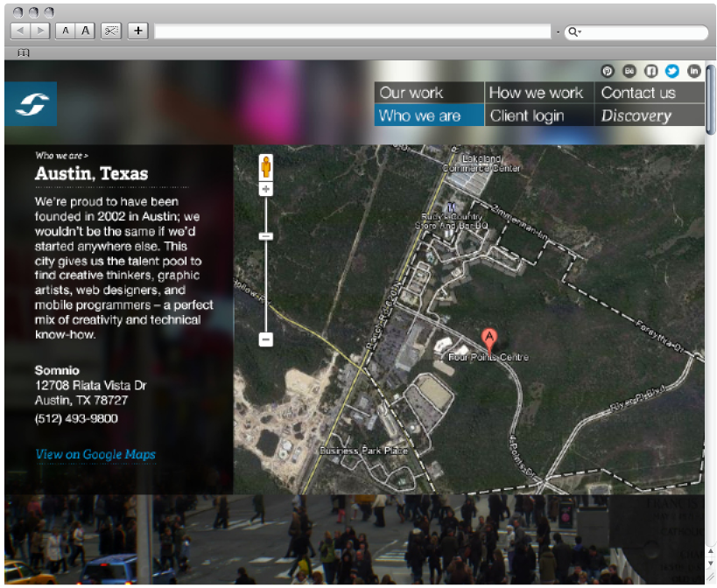Click the Lakeland Commerce Center map label

[x=482, y=164]
